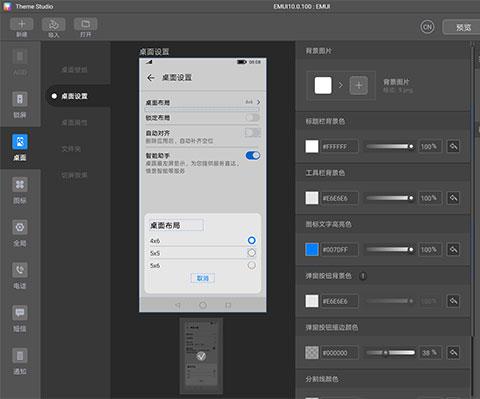This screenshot has height=399, width=480.
Task: Click the reset icon in the #FFFFFF row
Action: tap(453, 146)
